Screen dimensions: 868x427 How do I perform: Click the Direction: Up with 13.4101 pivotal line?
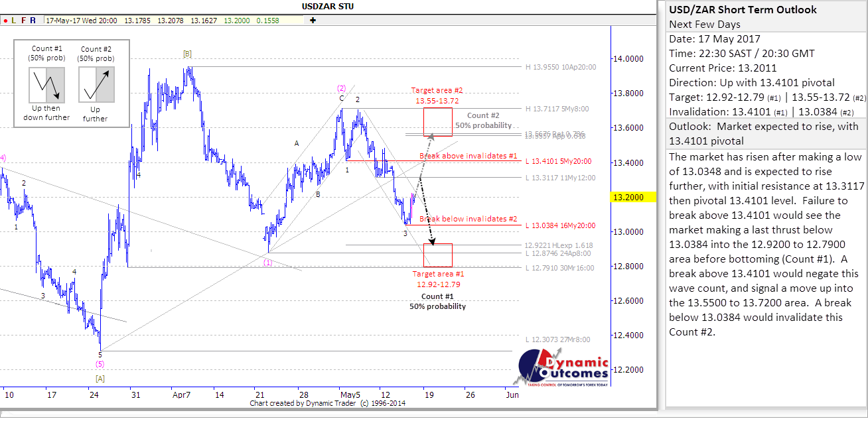[751, 83]
